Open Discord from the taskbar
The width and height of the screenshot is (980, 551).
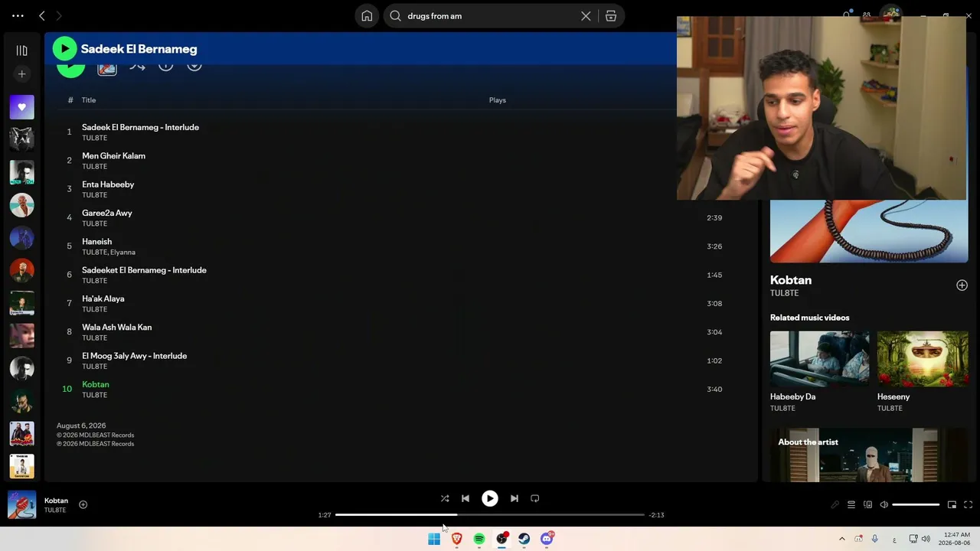(547, 539)
